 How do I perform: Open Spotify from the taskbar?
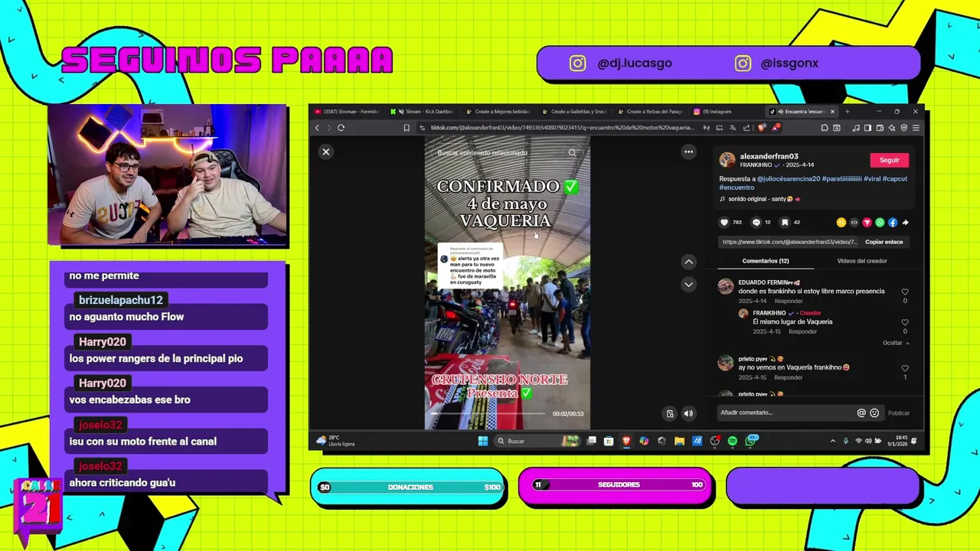732,441
